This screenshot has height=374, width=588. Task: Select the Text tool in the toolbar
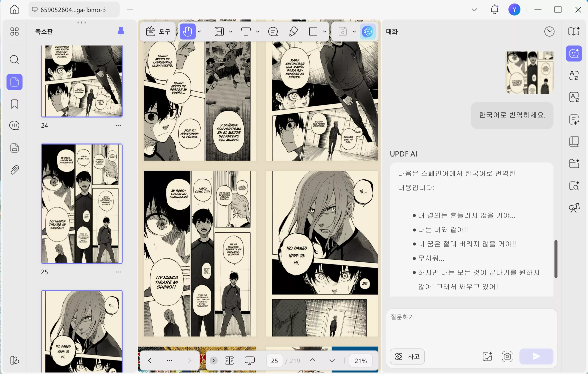(x=246, y=31)
